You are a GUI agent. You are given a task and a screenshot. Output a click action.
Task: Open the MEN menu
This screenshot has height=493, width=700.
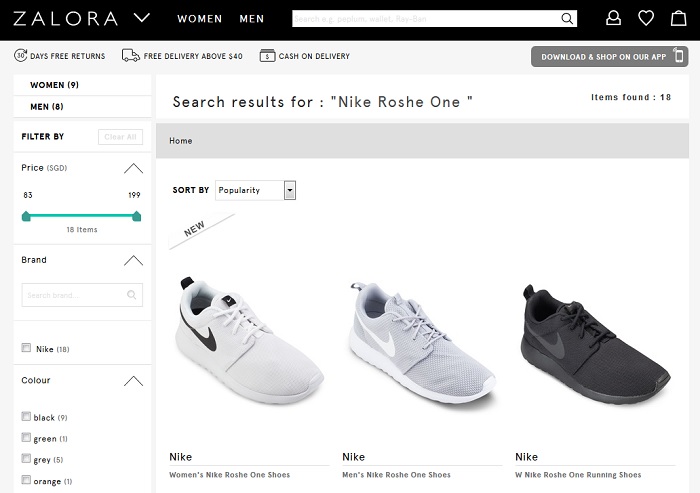tap(252, 19)
